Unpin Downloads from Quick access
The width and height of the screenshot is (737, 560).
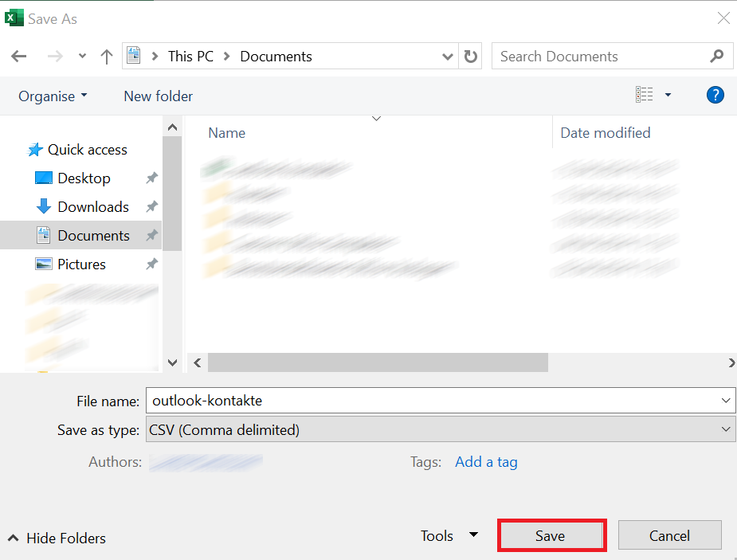(x=151, y=206)
